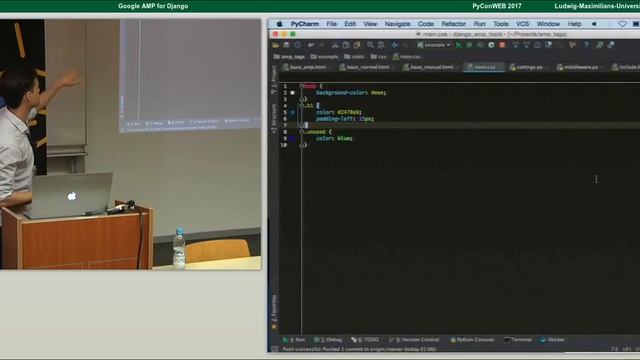Click the amp_tags breadcrumb folder
The height and width of the screenshot is (360, 640).
coord(289,57)
